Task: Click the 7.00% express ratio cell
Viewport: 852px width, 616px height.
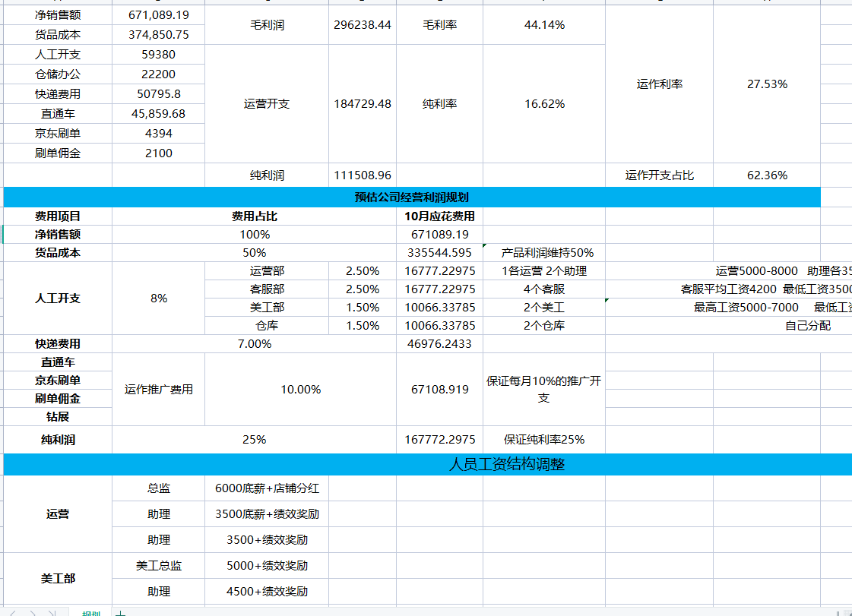Action: (255, 344)
